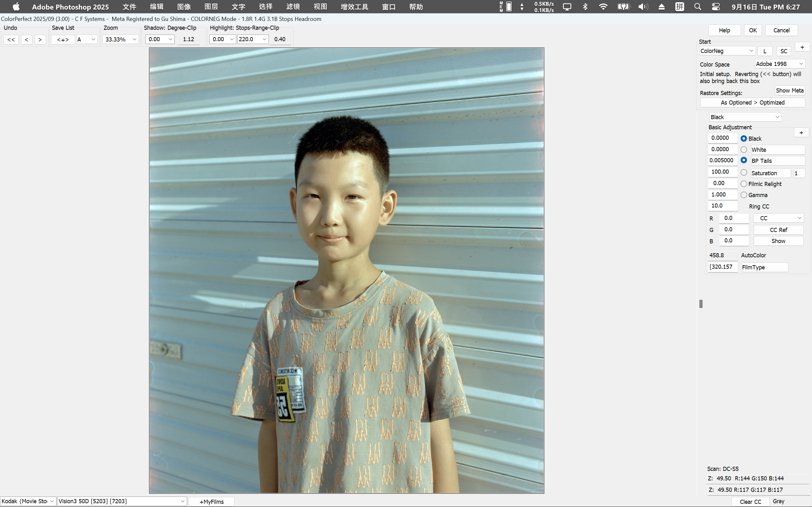Screen dimensions: 812x507
Task: Open macOS Control Center icon
Action: [716, 7]
